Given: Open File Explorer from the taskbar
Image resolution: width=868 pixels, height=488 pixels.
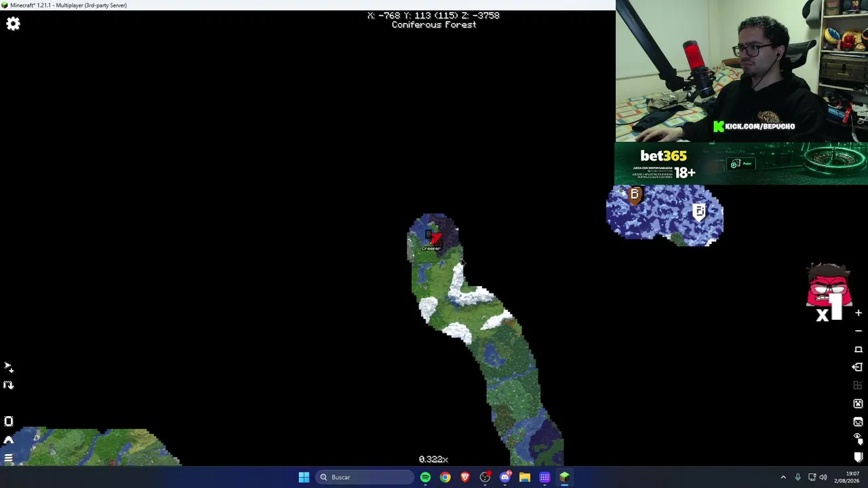Looking at the screenshot, I should [525, 477].
